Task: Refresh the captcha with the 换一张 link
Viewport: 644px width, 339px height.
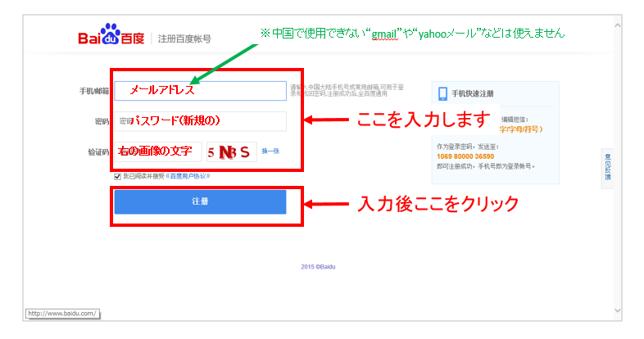Action: tap(270, 151)
